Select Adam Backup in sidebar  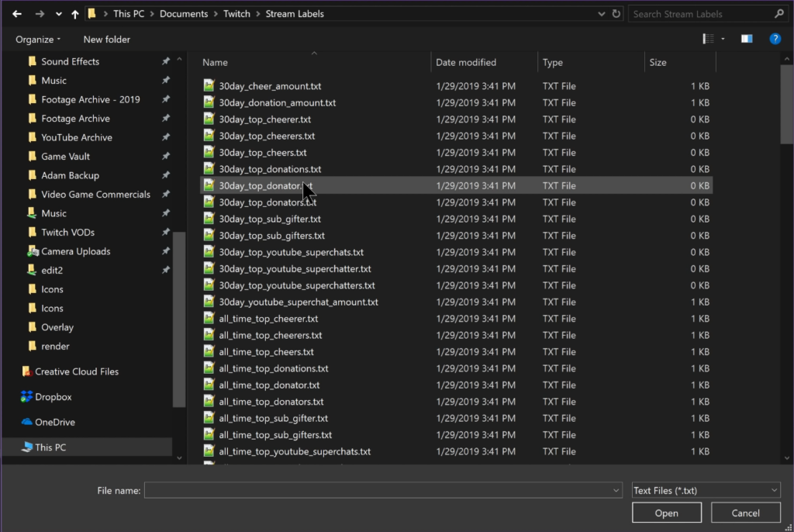(x=70, y=175)
